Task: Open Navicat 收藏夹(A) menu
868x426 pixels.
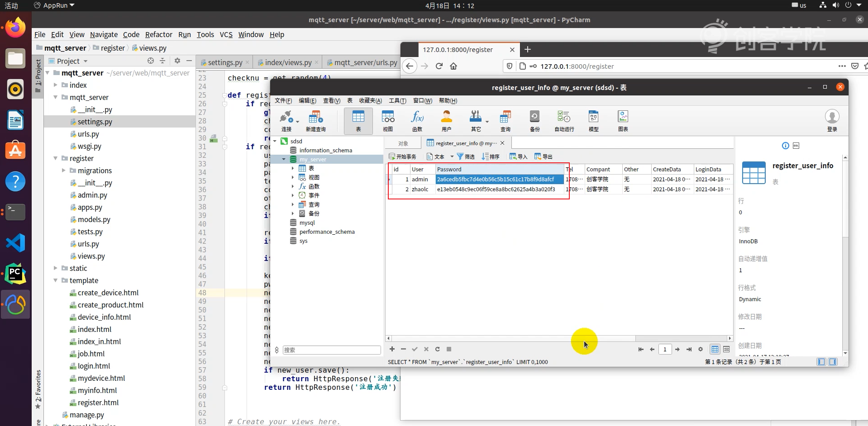Action: (x=370, y=100)
